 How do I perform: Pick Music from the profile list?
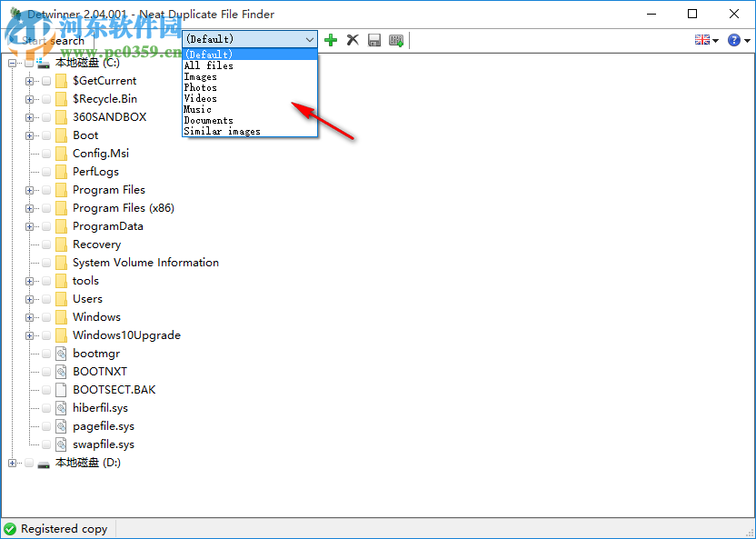250,109
